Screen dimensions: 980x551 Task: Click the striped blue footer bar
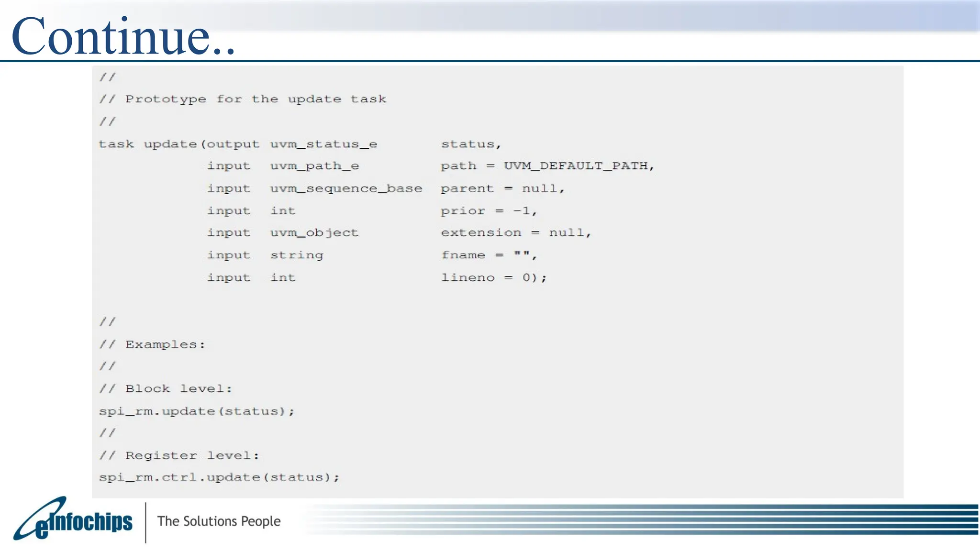[670, 519]
